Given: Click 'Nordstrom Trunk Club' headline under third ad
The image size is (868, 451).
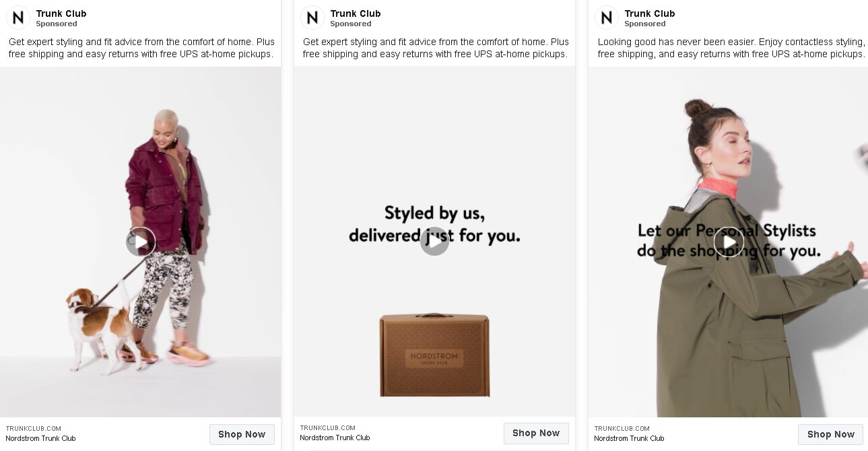Looking at the screenshot, I should [629, 438].
